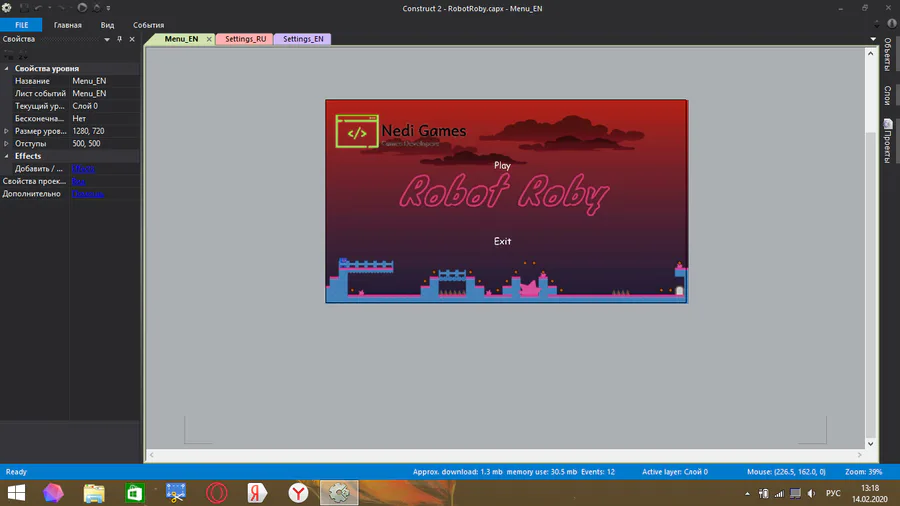Image resolution: width=900 pixels, height=506 pixels.
Task: Open the Yandex Я taskbar icon
Action: coord(257,493)
